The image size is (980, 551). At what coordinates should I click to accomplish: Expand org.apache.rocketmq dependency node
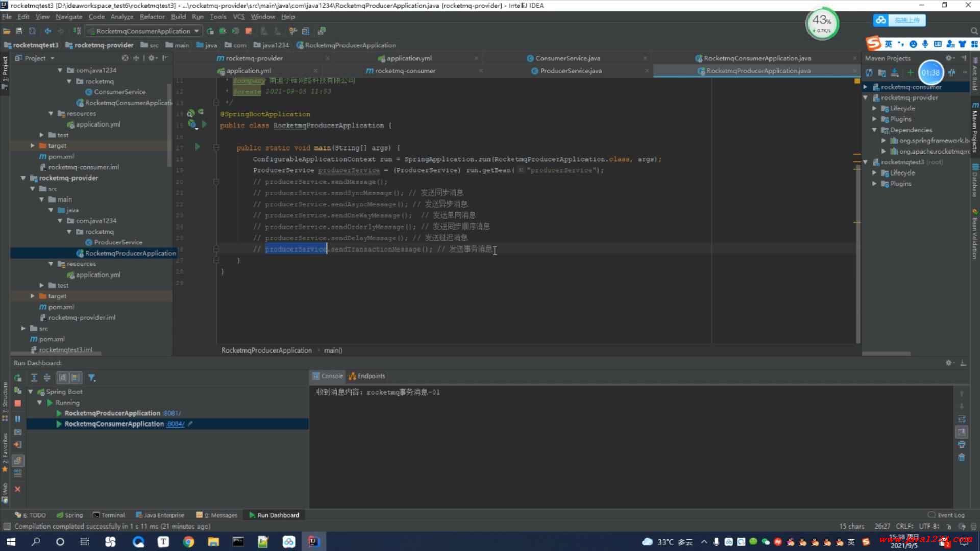(x=884, y=151)
